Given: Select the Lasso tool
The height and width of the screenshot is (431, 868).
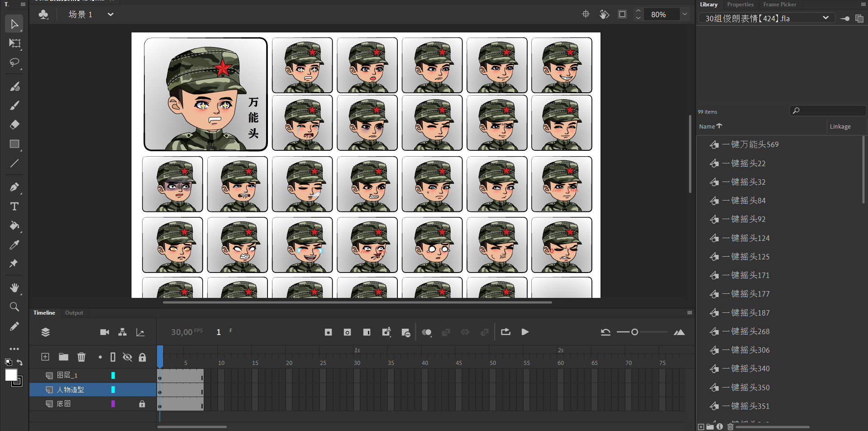Looking at the screenshot, I should click(14, 62).
